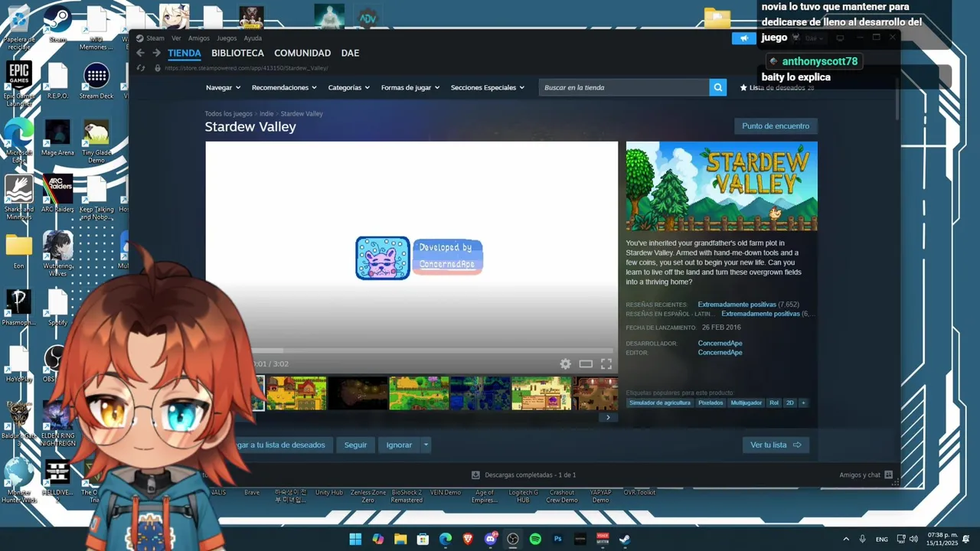Open Photoshop from the taskbar

coord(557,539)
